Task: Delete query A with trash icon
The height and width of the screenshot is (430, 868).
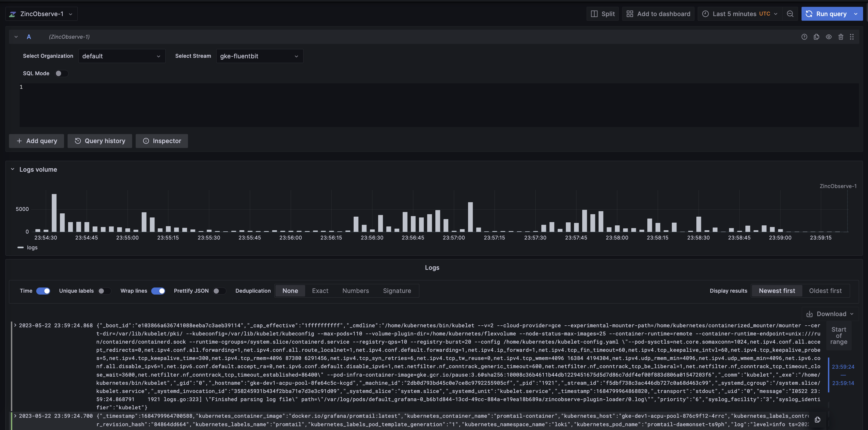Action: click(x=840, y=37)
